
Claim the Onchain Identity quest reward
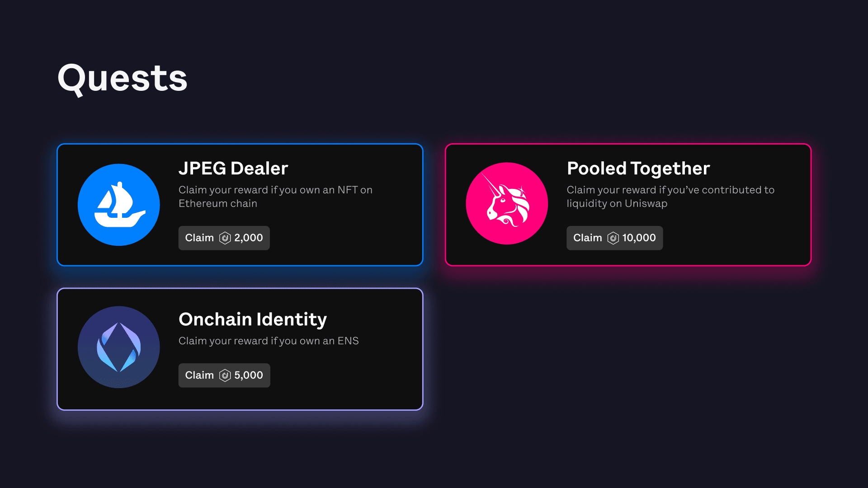pos(224,375)
